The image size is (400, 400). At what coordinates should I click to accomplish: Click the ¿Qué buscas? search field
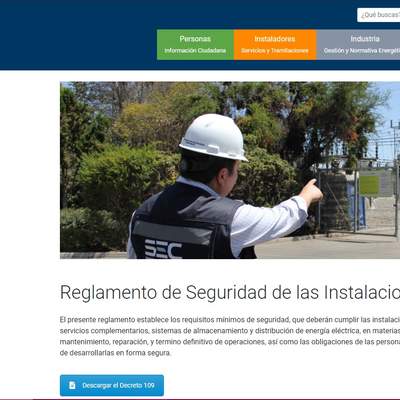pos(379,15)
